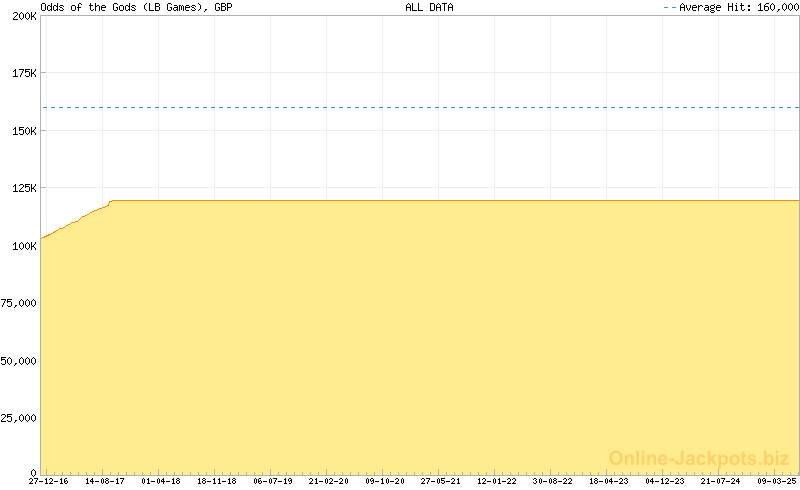Click the 14-08-17 date marker
Image resolution: width=800 pixels, height=490 pixels.
[104, 482]
